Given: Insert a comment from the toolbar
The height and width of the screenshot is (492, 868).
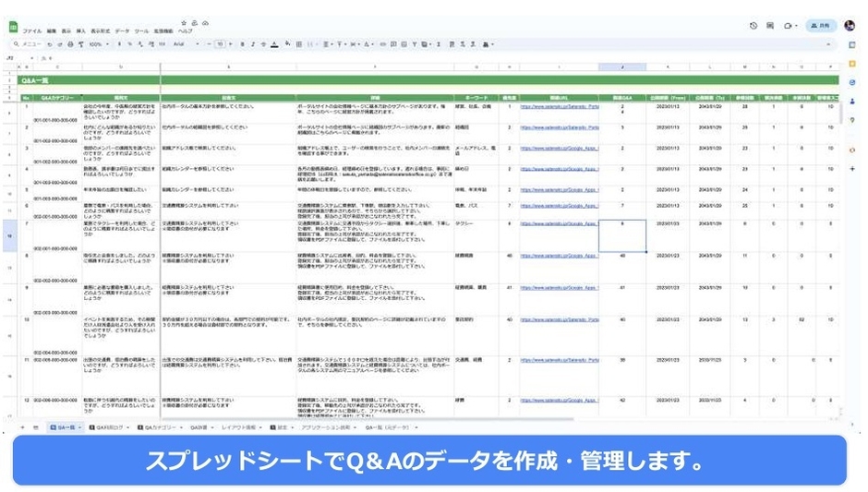Looking at the screenshot, I should (x=393, y=44).
